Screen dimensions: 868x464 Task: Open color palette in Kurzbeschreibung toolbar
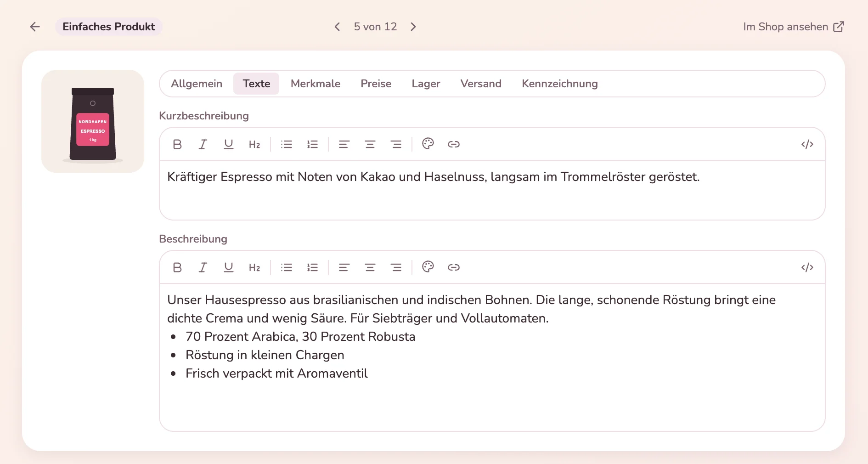click(x=428, y=144)
